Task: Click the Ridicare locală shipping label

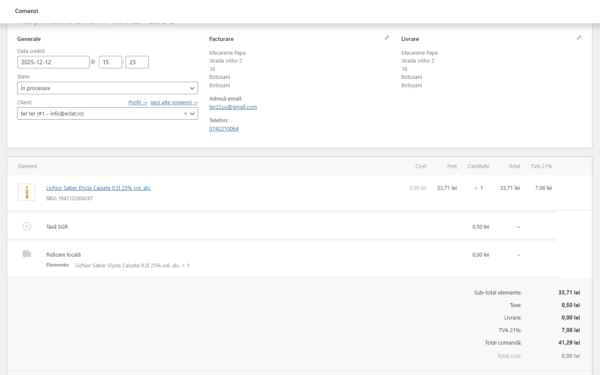Action: pos(63,254)
